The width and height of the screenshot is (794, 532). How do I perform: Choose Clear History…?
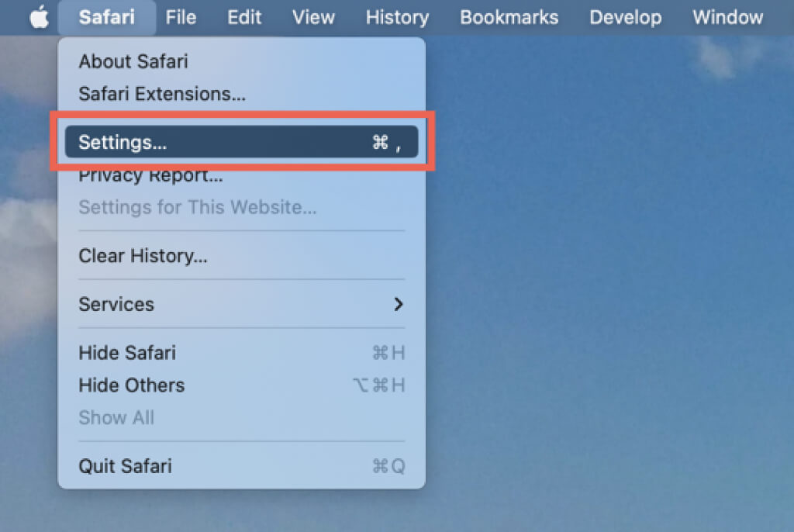[x=242, y=255]
